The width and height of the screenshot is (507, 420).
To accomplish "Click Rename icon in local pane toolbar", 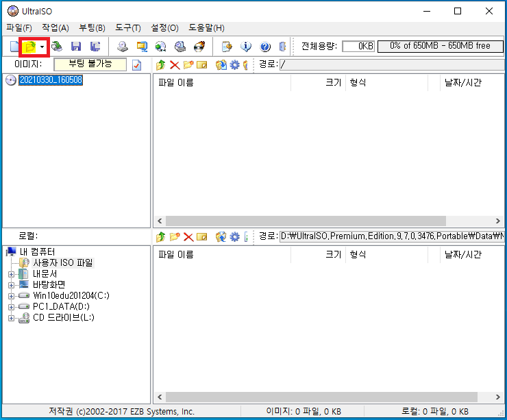I will click(x=201, y=237).
